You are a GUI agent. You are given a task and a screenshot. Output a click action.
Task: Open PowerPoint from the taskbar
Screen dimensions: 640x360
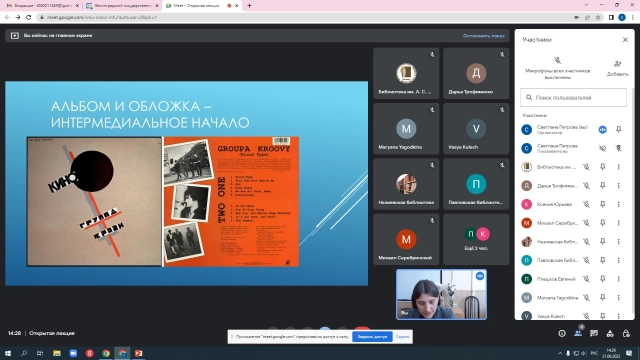click(x=139, y=353)
